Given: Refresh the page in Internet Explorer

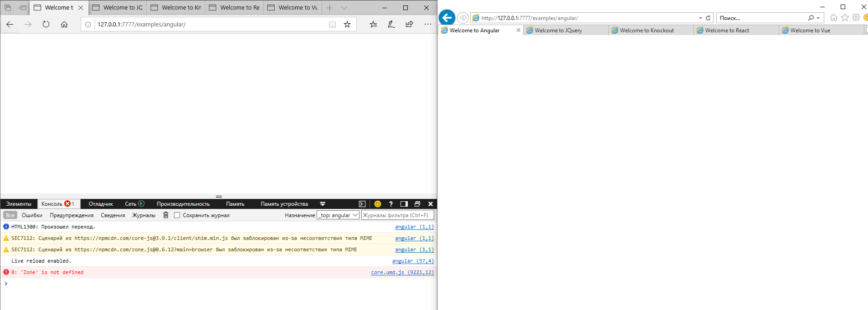Looking at the screenshot, I should pyautogui.click(x=708, y=18).
